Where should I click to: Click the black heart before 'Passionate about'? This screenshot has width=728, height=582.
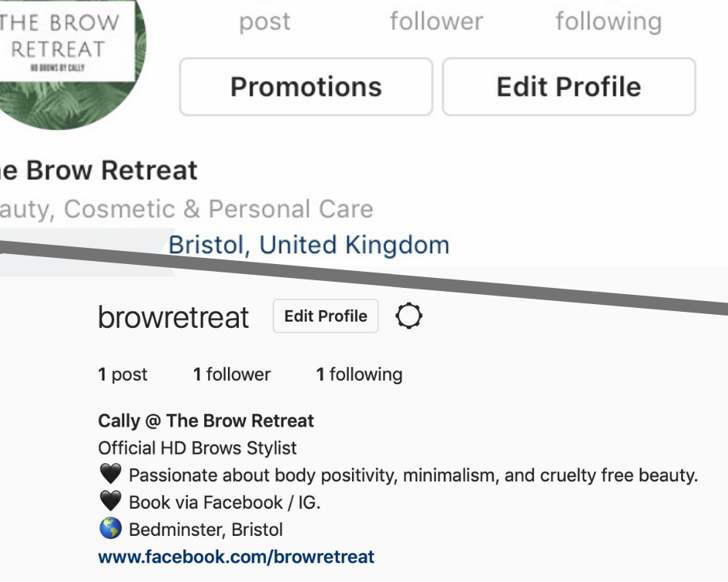110,474
